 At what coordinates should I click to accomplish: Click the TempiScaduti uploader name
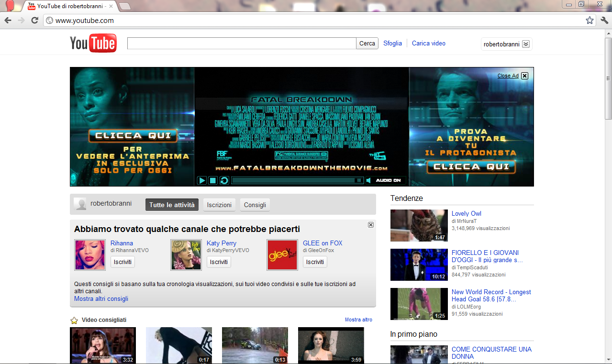(473, 267)
